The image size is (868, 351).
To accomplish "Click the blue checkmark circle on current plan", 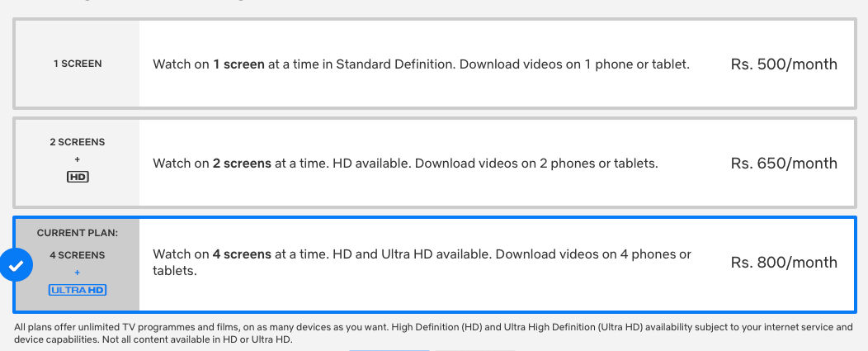I will click(16, 265).
